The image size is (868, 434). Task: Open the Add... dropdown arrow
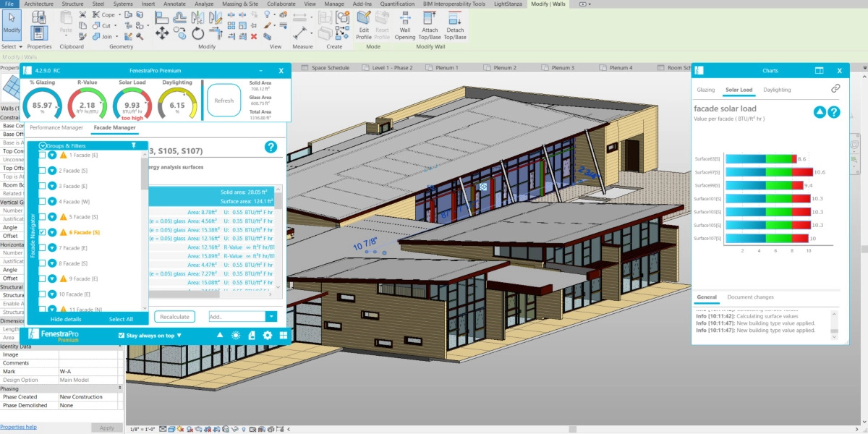coord(271,317)
